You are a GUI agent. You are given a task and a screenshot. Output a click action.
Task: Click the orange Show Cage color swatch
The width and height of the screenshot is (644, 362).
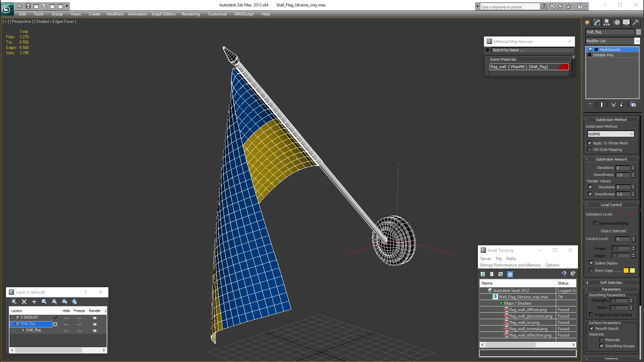pos(626,270)
